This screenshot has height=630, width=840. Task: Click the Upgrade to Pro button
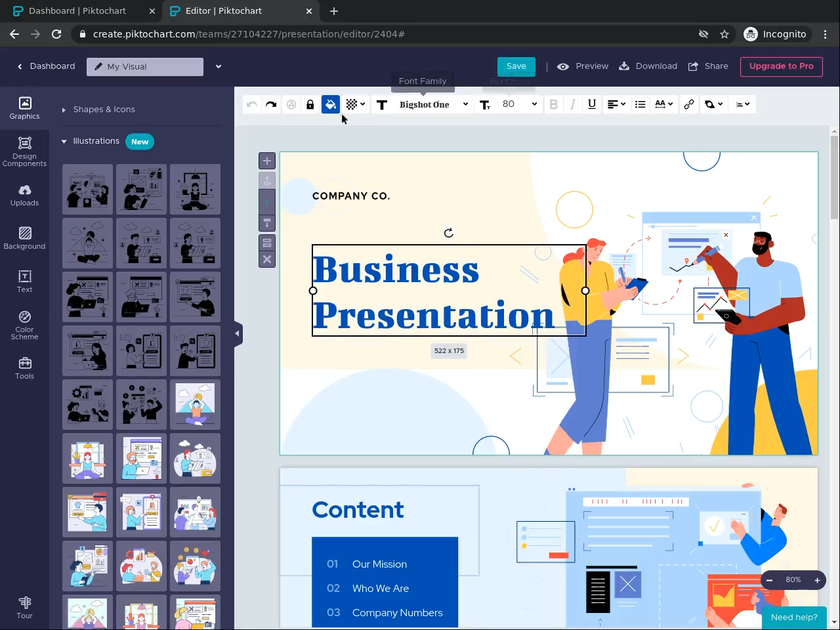coord(781,66)
